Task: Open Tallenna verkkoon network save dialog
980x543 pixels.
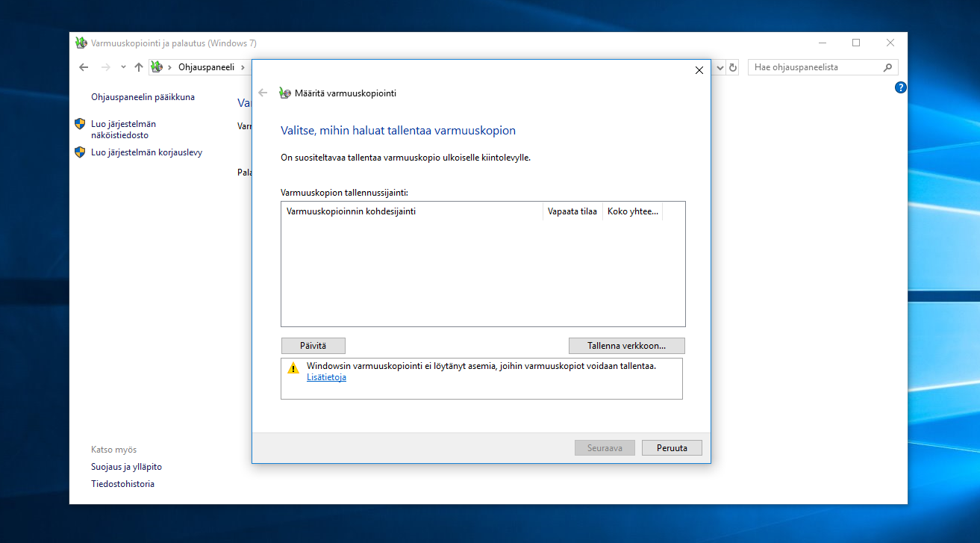Action: click(626, 346)
